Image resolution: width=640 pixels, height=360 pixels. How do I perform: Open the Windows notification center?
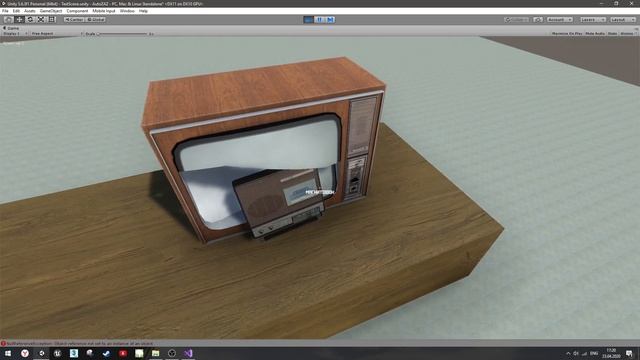tap(630, 353)
